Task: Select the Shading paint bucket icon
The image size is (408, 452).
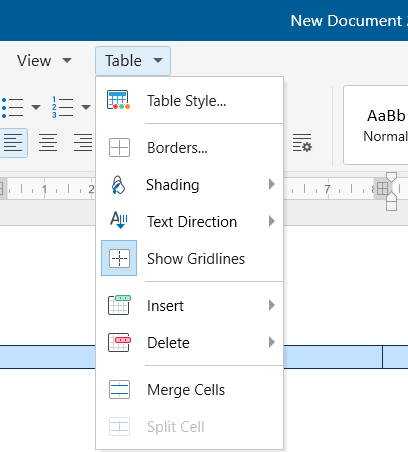Action: pos(118,185)
